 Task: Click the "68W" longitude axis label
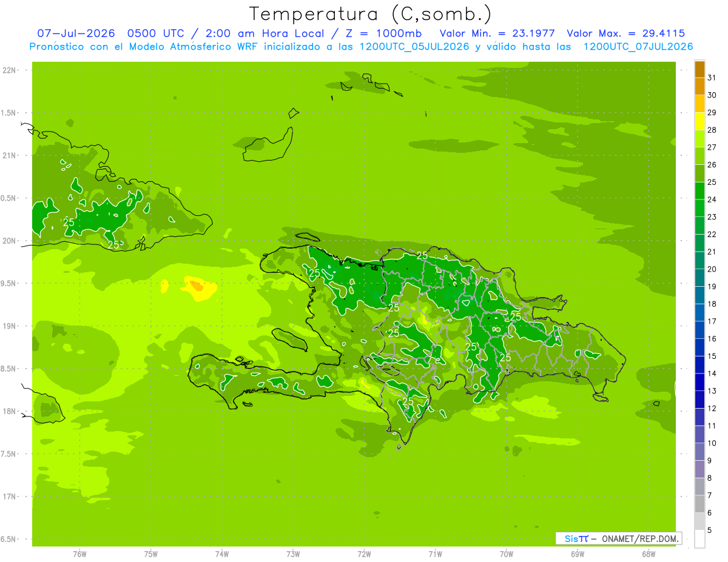(x=649, y=554)
